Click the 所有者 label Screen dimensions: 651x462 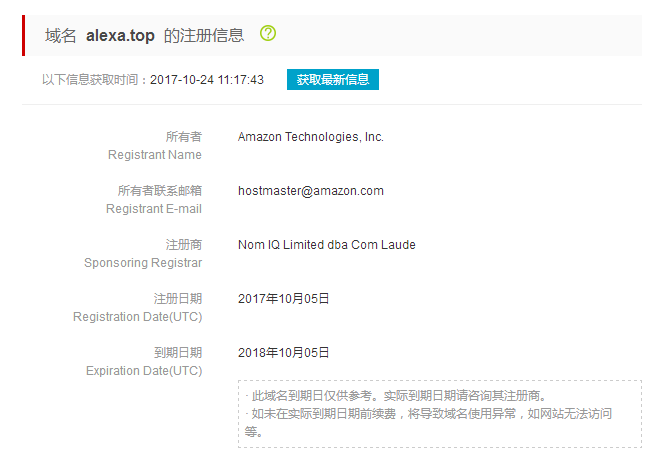184,137
